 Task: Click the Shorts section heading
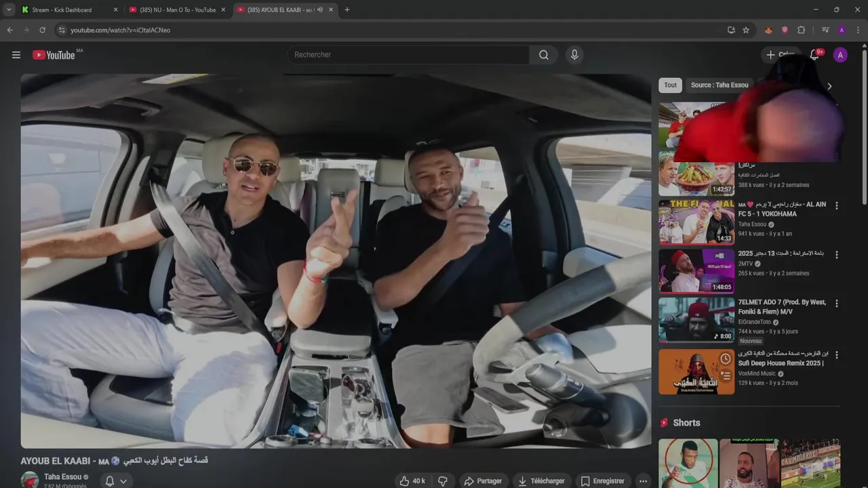point(686,423)
